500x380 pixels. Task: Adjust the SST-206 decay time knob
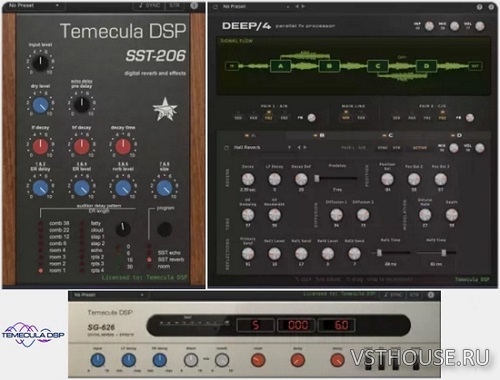click(123, 146)
